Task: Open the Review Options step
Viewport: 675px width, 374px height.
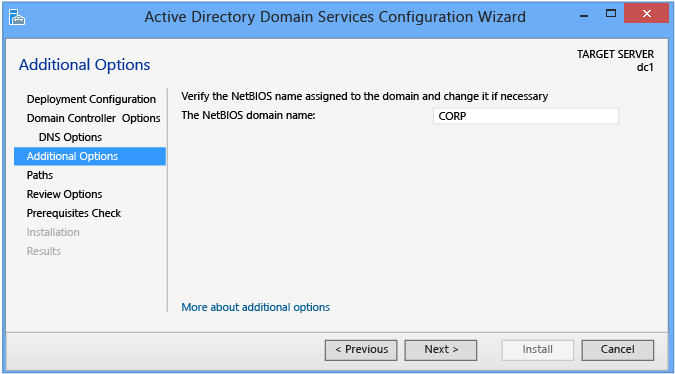Action: tap(64, 194)
